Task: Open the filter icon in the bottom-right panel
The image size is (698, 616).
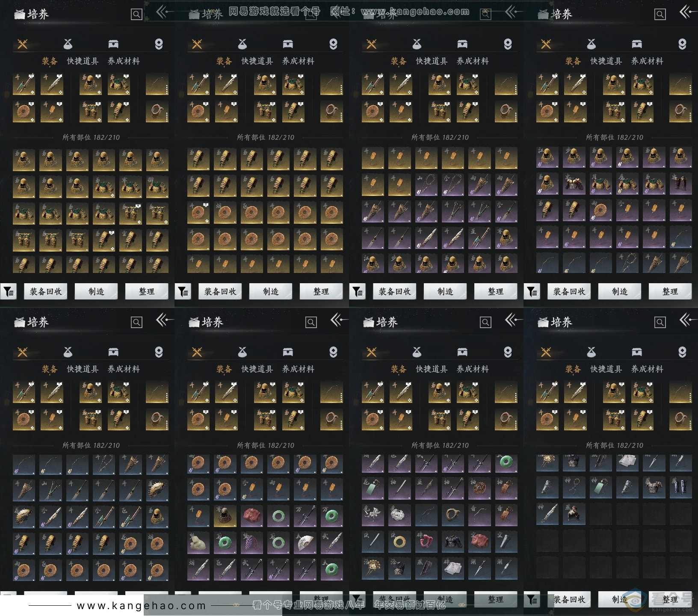Action: (x=532, y=600)
